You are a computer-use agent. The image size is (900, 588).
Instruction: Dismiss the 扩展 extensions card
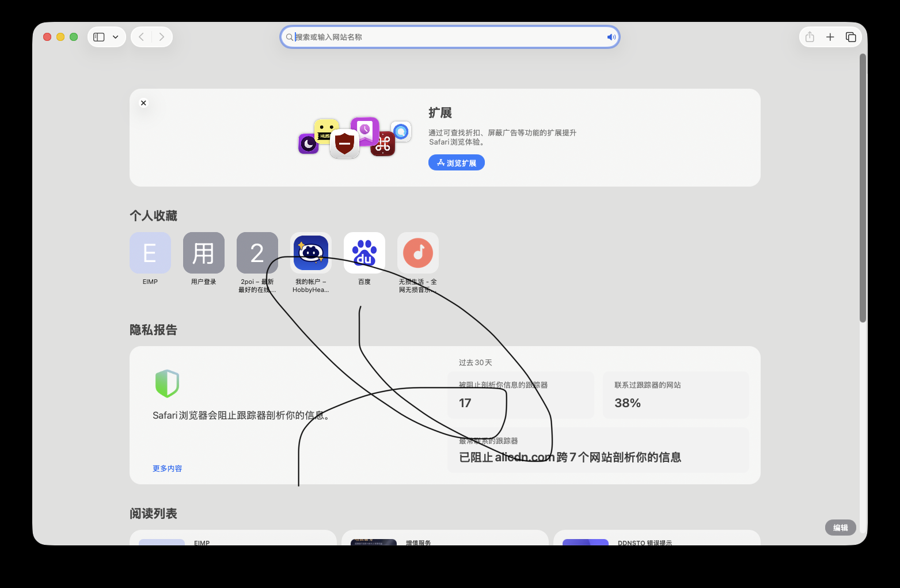click(144, 103)
